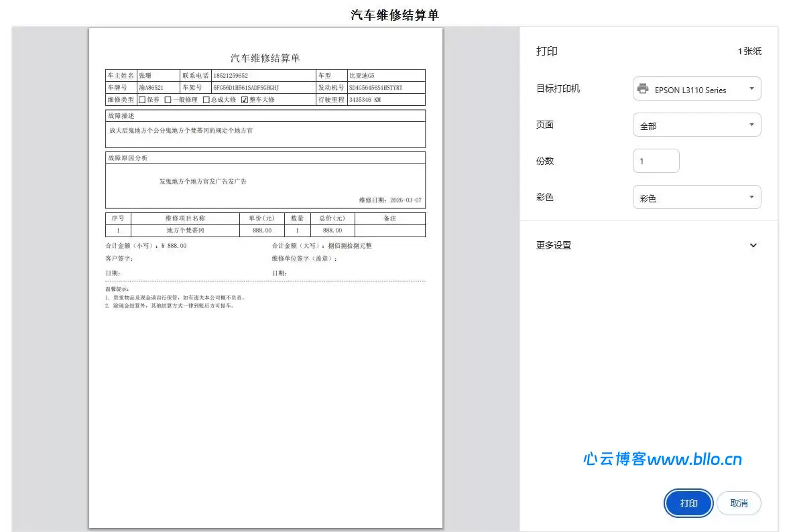Click the 取消 cancel button
This screenshot has height=532, width=795.
tap(738, 503)
